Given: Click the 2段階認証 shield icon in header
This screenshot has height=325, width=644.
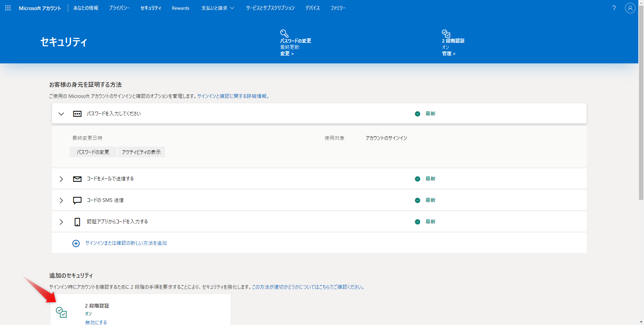Looking at the screenshot, I should pos(446,33).
